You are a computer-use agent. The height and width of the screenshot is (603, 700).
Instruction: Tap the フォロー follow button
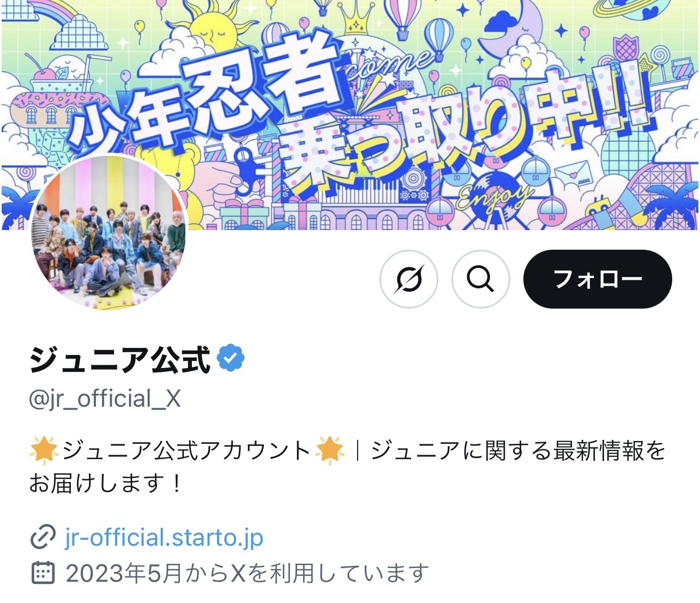coord(598,279)
